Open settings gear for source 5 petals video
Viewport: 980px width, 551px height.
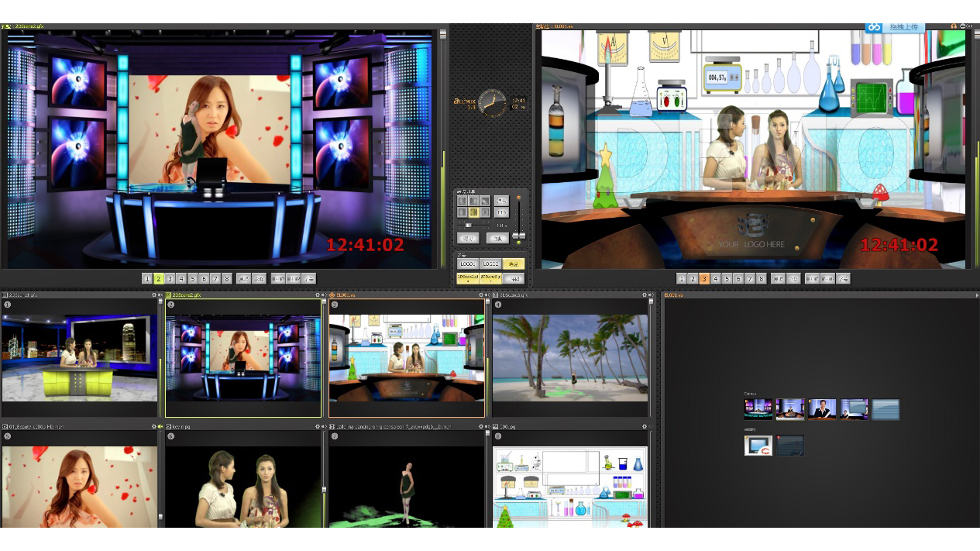click(x=154, y=426)
